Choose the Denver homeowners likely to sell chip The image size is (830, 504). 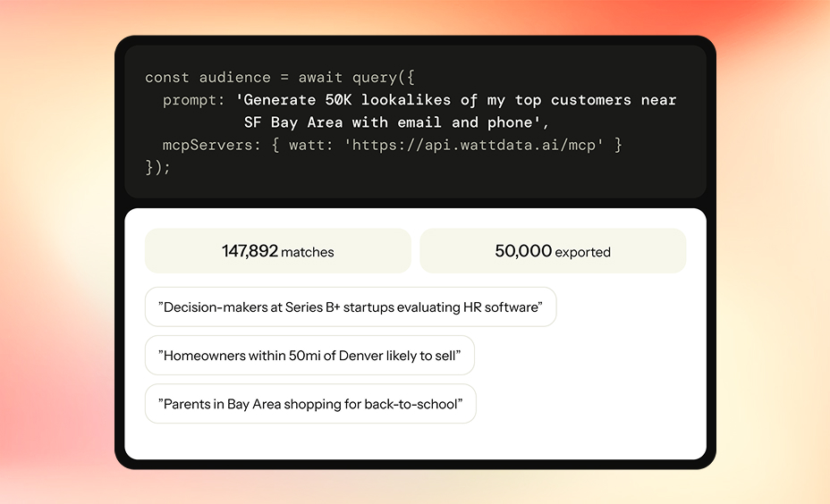309,356
